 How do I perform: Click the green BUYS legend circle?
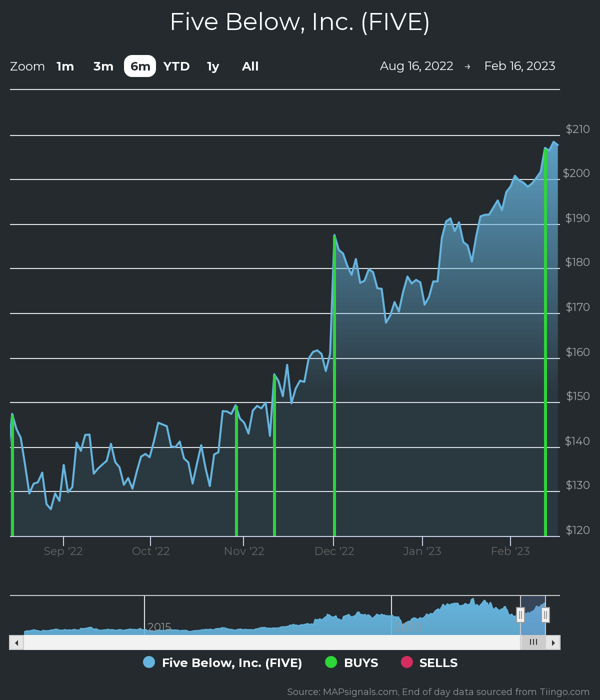[331, 662]
